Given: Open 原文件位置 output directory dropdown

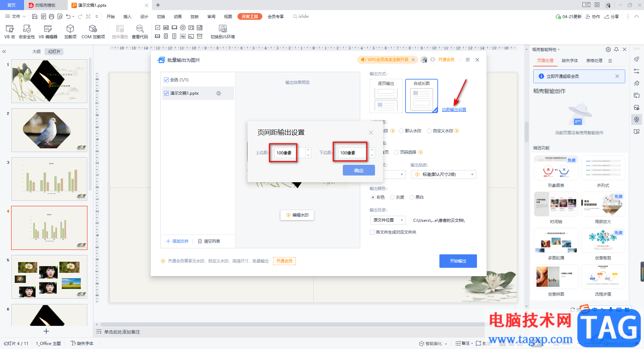Looking at the screenshot, I should coord(388,220).
